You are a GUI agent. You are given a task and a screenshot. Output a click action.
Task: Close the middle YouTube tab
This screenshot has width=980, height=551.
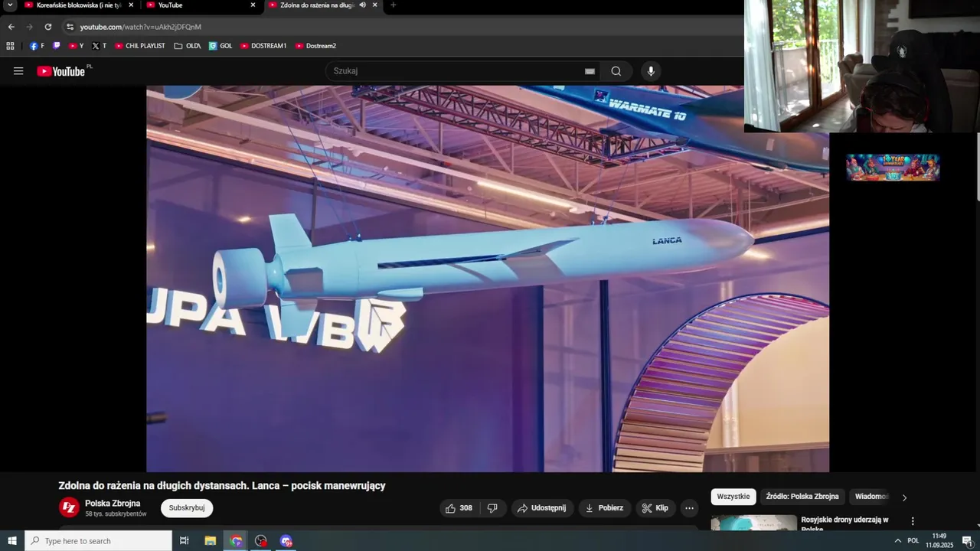[x=253, y=5]
